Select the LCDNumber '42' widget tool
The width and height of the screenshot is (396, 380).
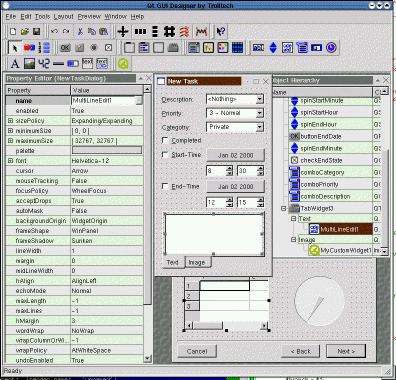coord(44,64)
